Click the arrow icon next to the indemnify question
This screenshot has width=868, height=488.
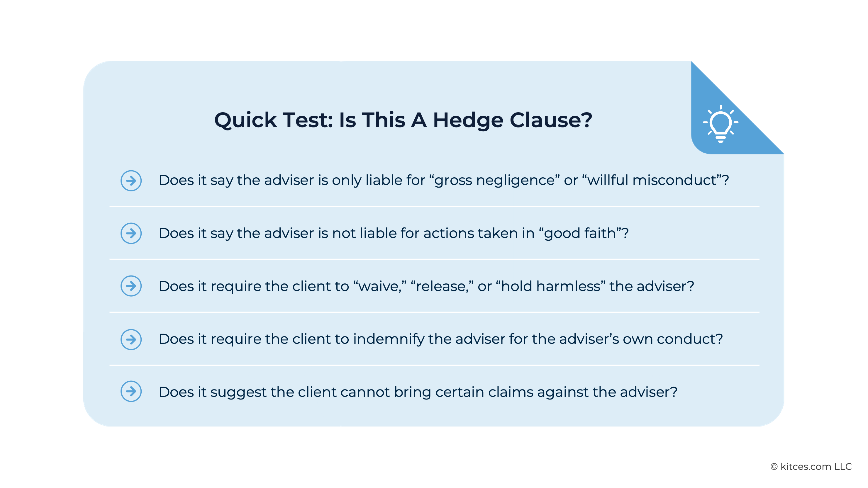tap(131, 339)
